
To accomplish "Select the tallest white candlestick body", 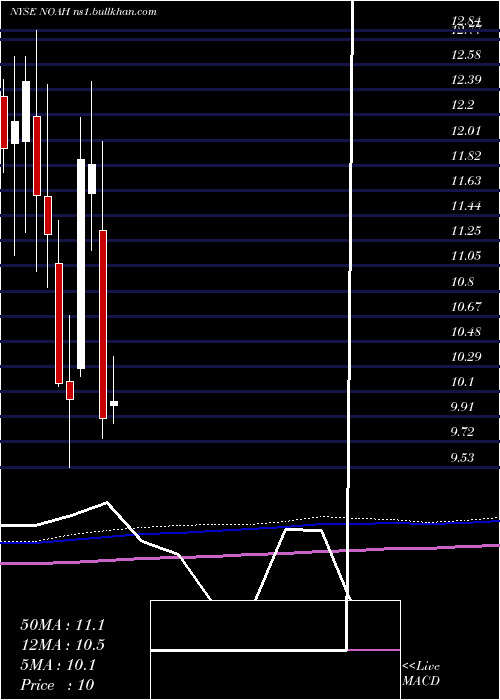I will [x=81, y=264].
